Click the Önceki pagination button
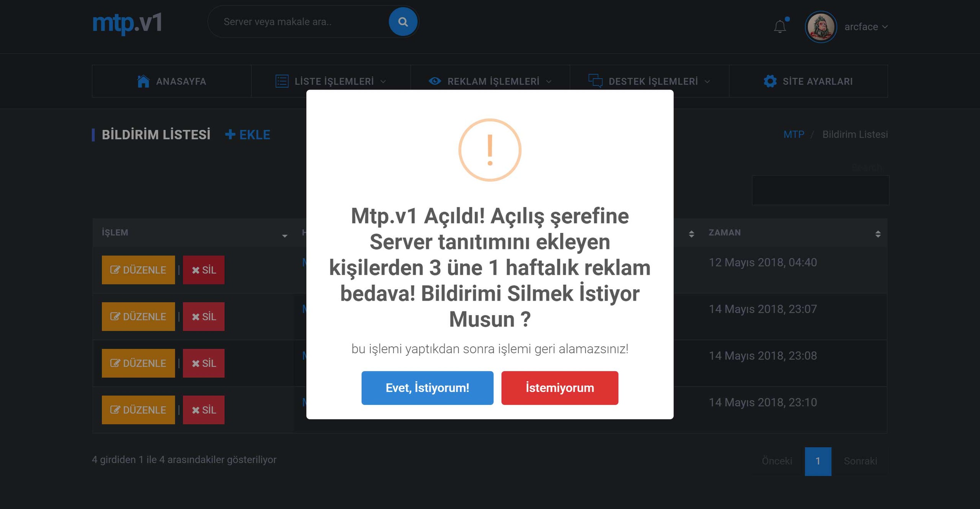980x509 pixels. coord(777,461)
